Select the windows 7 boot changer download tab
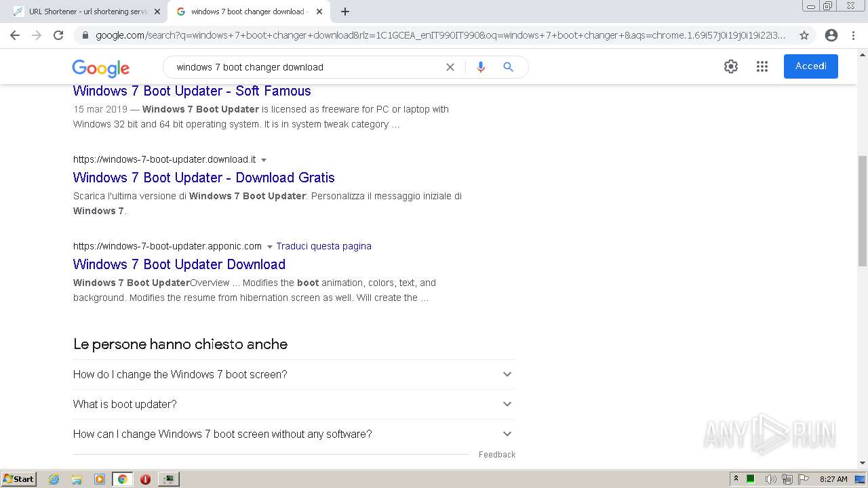 click(x=248, y=12)
